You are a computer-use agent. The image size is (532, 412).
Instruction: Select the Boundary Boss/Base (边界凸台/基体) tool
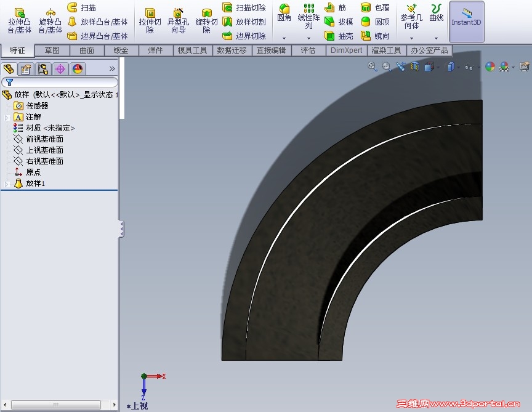97,36
